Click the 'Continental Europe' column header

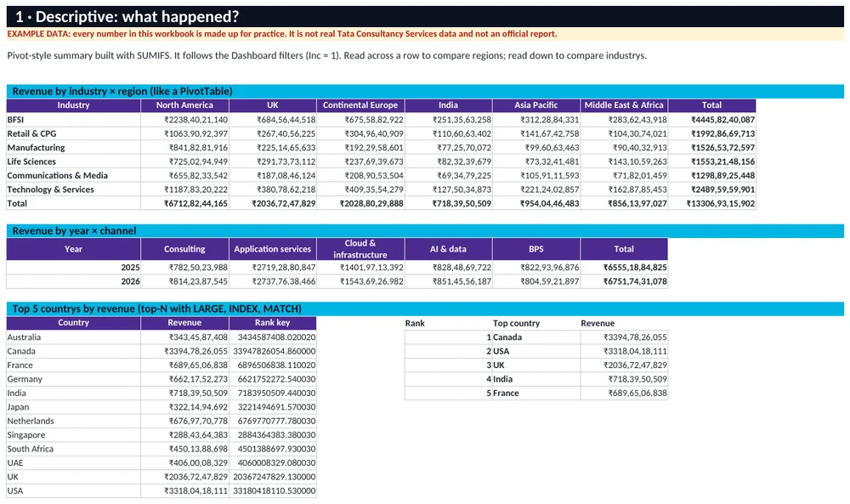360,105
